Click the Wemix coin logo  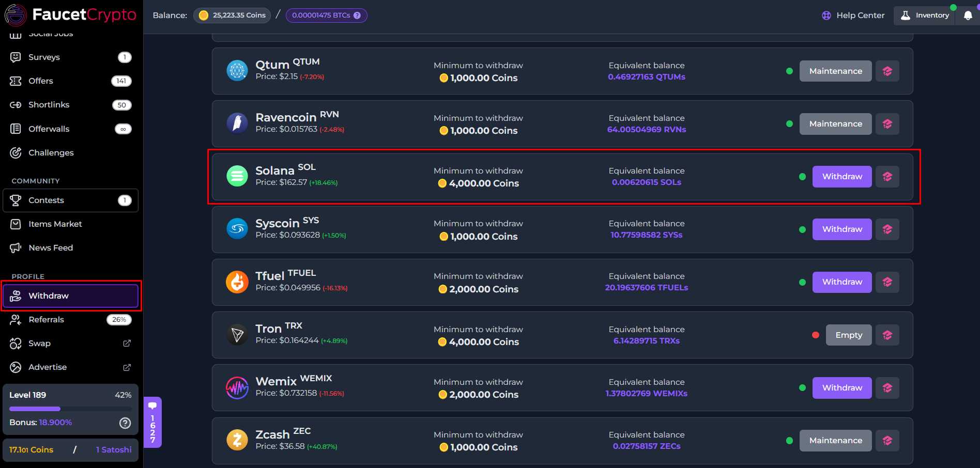coord(237,387)
